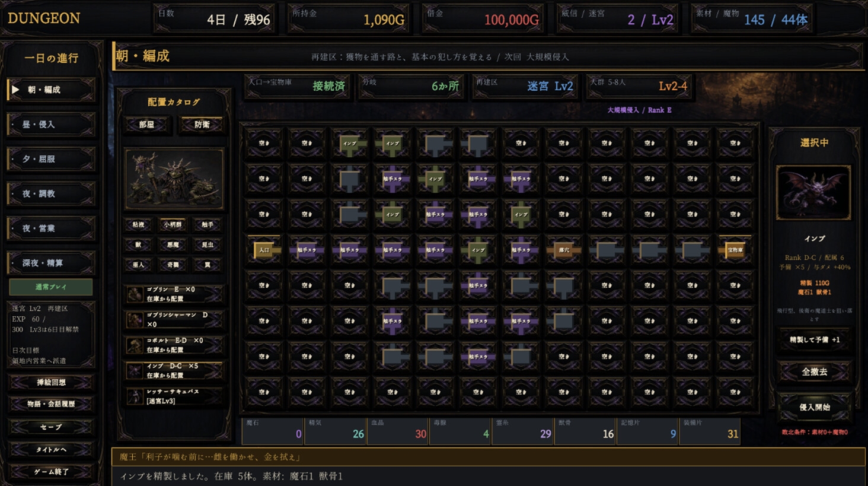
Task: Switch to the 部屋 rooms tab
Action: click(146, 125)
